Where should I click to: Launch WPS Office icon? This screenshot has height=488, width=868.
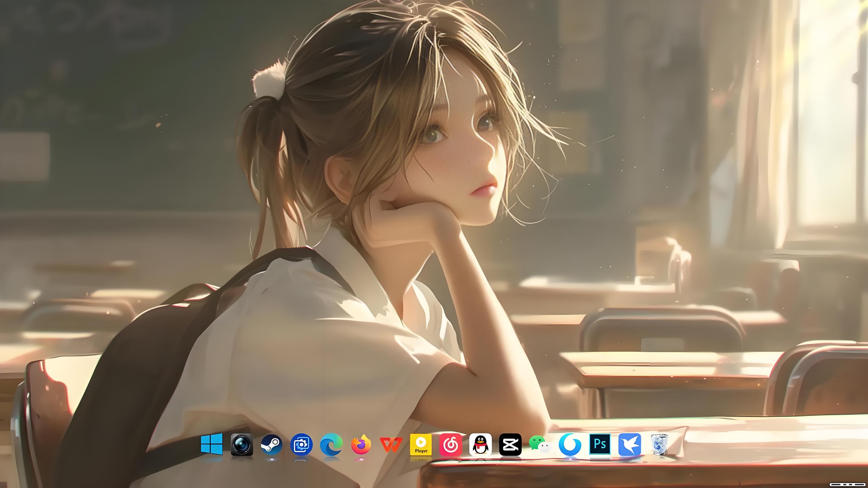point(391,445)
